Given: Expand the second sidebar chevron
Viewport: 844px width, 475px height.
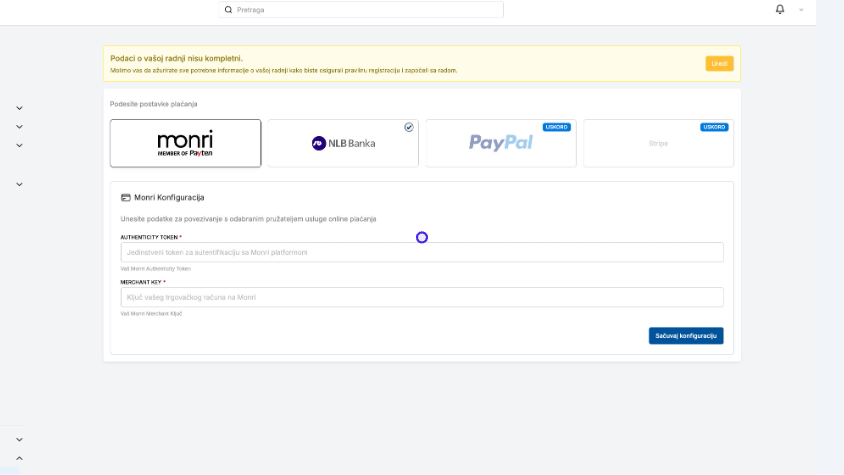Looking at the screenshot, I should [x=19, y=127].
